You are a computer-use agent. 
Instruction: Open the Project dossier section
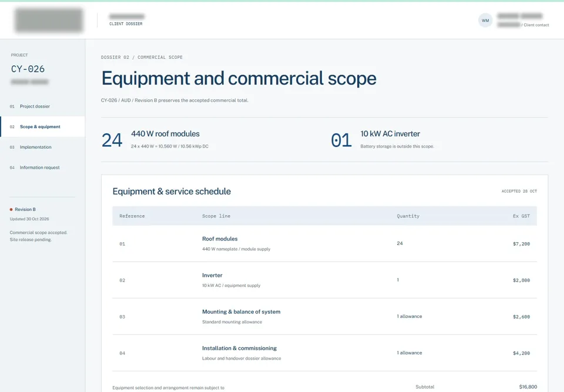[x=35, y=106]
